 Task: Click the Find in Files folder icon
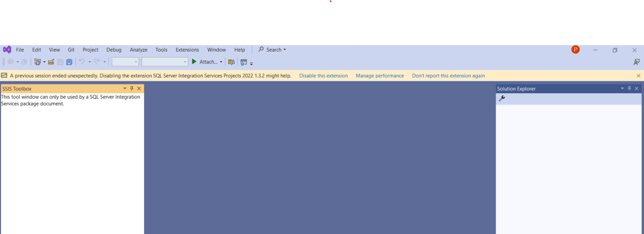pos(231,62)
